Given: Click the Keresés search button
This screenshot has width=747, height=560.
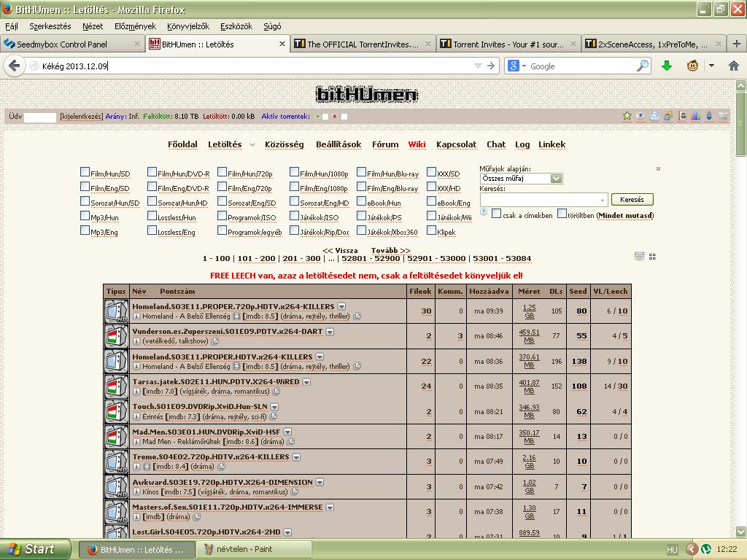Looking at the screenshot, I should click(x=632, y=200).
